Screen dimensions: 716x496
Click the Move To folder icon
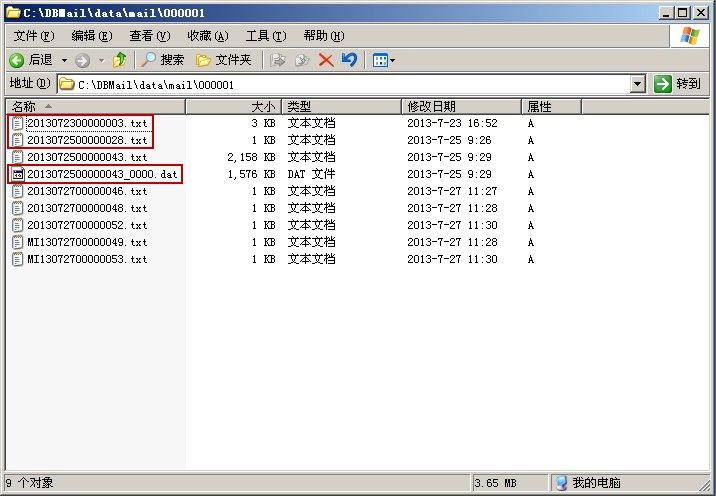click(278, 60)
